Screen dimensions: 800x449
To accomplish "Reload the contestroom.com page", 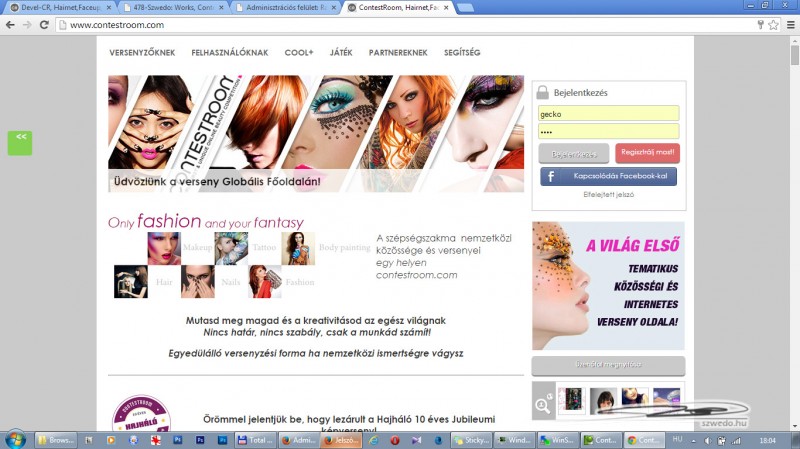I will click(44, 24).
